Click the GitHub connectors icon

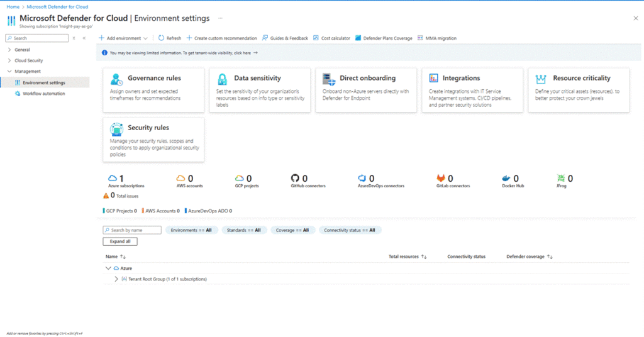point(296,179)
